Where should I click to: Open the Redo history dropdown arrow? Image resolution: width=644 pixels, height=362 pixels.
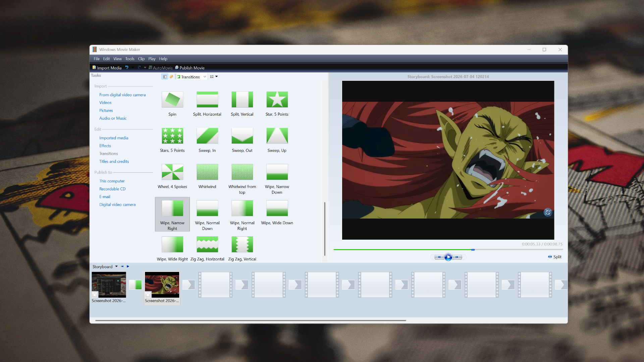coord(145,67)
